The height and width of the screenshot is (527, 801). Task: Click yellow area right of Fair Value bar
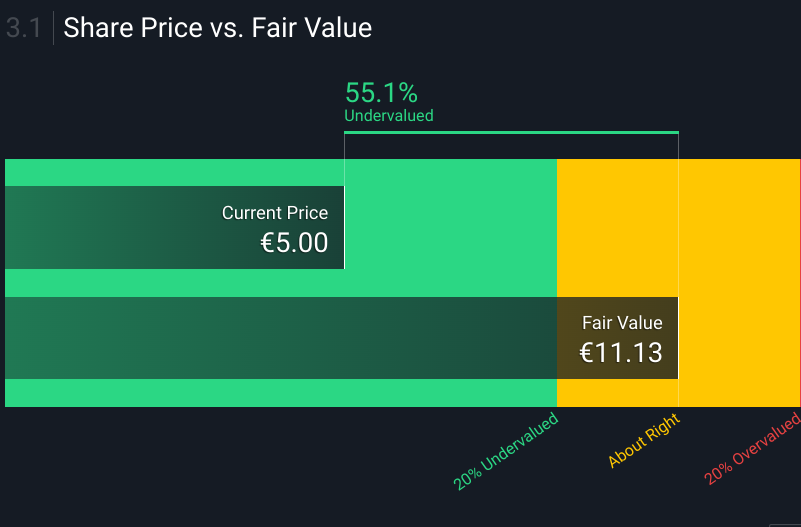pyautogui.click(x=738, y=338)
